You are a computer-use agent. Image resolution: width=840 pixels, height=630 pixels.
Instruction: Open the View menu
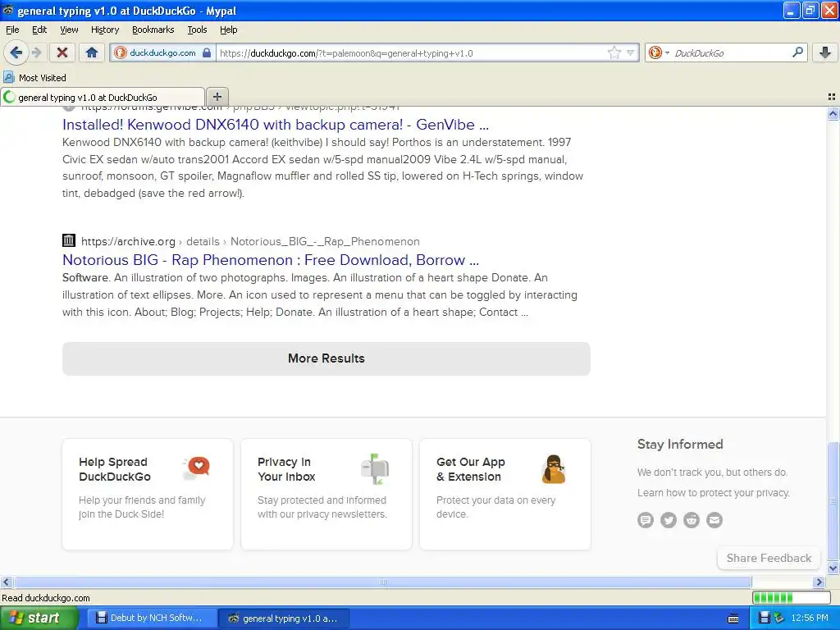point(69,30)
